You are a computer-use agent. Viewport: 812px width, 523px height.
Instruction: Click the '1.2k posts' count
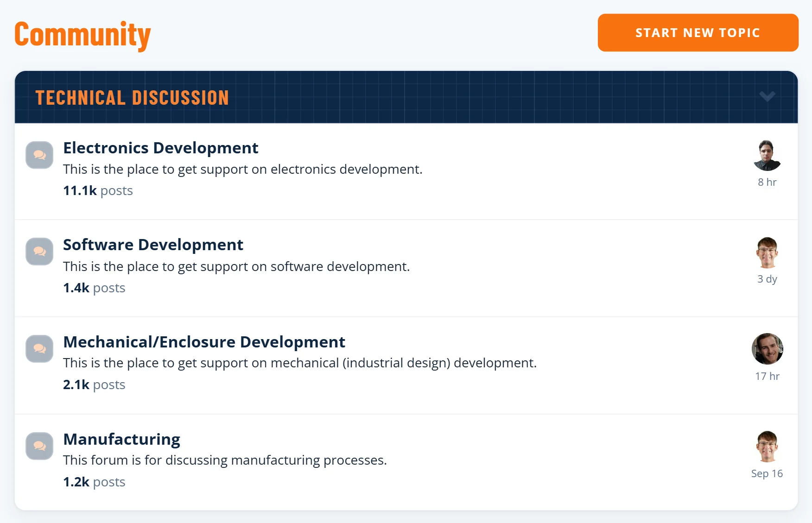[x=94, y=482]
